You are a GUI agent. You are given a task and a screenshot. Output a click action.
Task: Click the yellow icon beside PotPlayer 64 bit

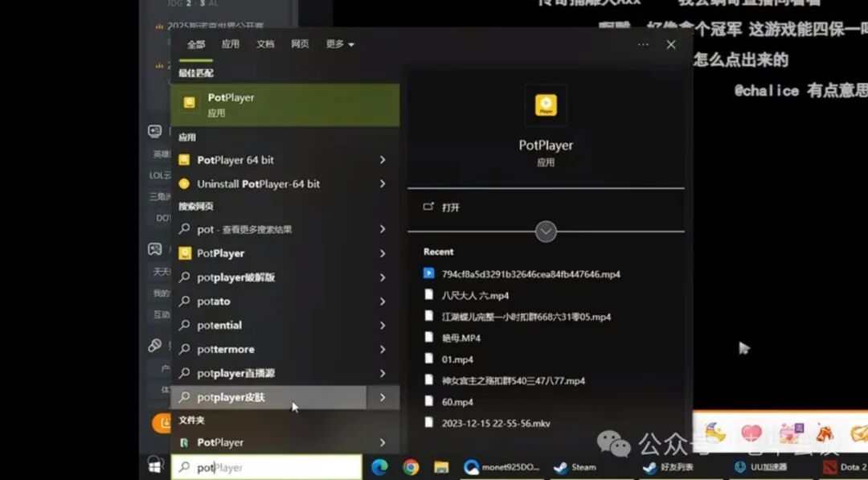[x=184, y=160]
